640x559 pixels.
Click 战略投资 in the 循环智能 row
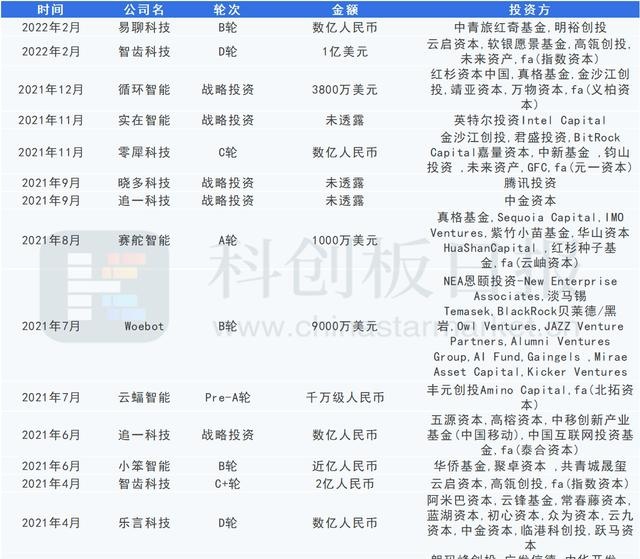[x=227, y=89]
